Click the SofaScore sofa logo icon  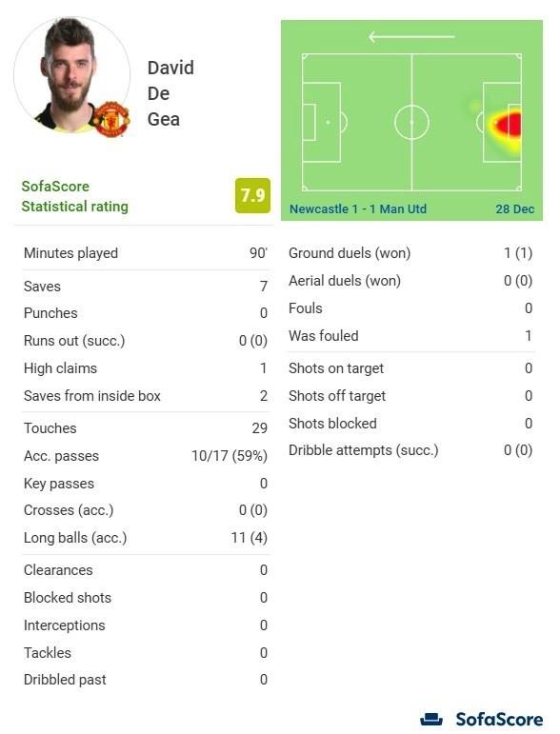click(x=430, y=719)
